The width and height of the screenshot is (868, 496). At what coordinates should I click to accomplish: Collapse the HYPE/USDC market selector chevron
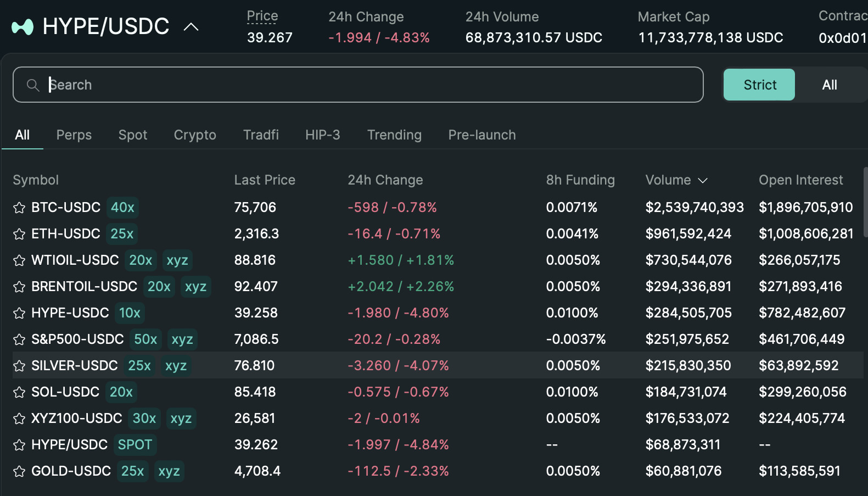click(191, 27)
